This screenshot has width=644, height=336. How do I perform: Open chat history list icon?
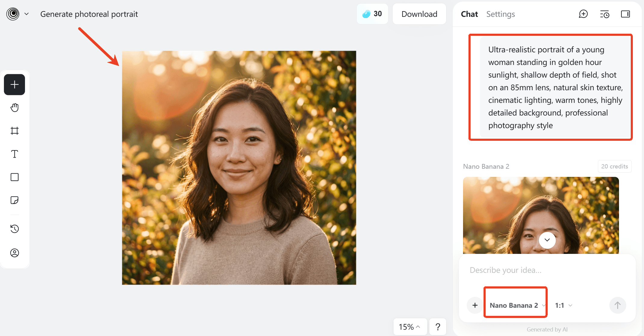click(x=604, y=14)
